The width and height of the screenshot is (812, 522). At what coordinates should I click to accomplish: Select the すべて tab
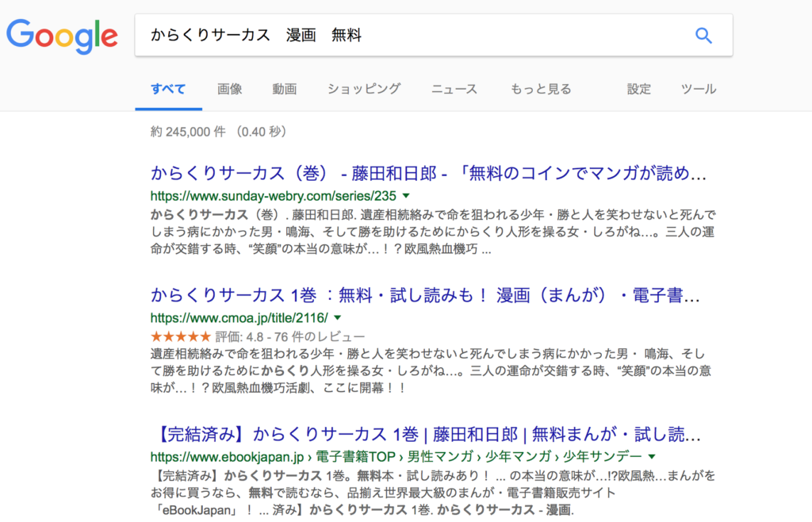pyautogui.click(x=168, y=89)
